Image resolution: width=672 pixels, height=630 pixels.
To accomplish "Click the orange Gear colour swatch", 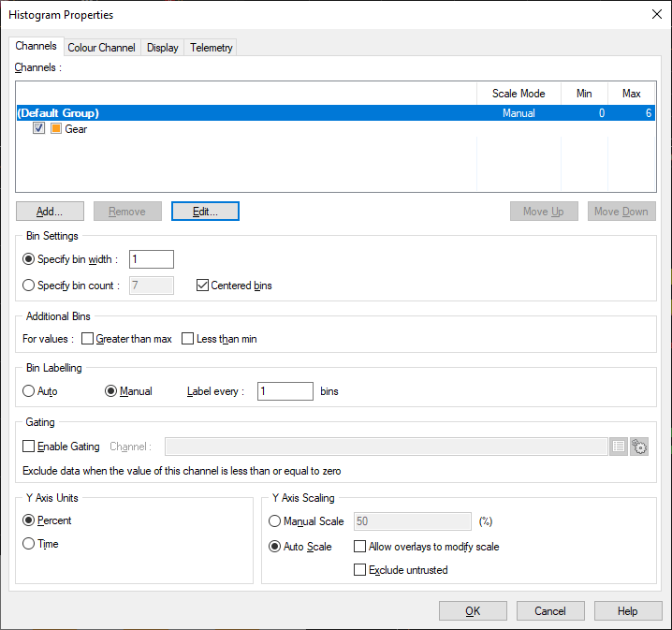I will point(56,128).
